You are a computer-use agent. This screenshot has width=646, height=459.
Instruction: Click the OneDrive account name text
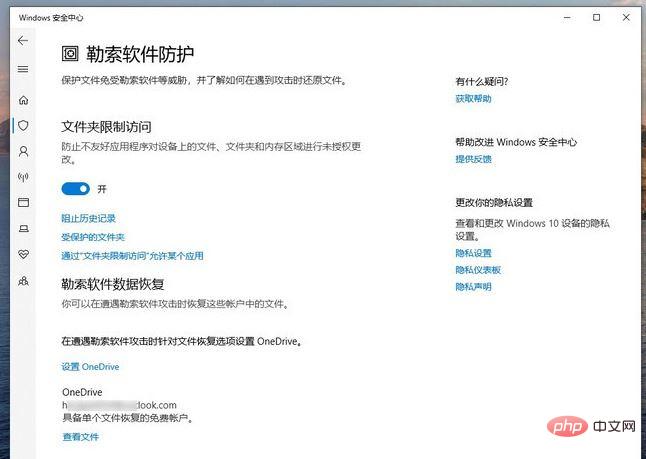tap(82, 392)
